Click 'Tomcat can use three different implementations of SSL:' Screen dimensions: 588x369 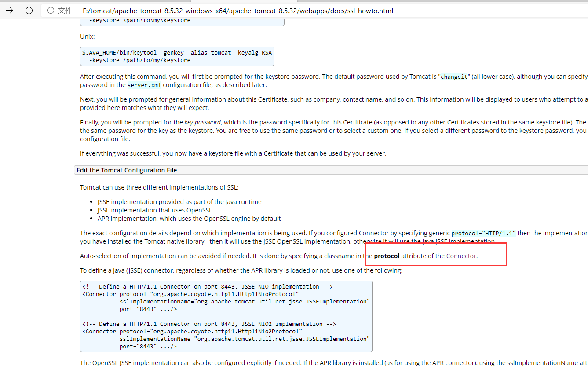[x=159, y=187]
